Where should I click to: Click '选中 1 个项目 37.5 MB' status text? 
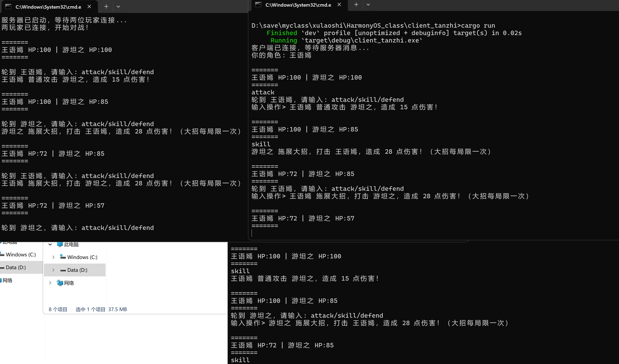click(x=101, y=309)
